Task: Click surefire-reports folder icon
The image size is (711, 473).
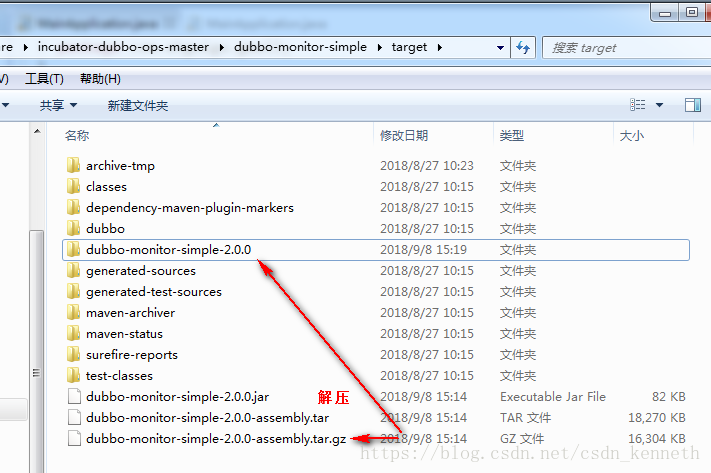Action: click(x=73, y=355)
